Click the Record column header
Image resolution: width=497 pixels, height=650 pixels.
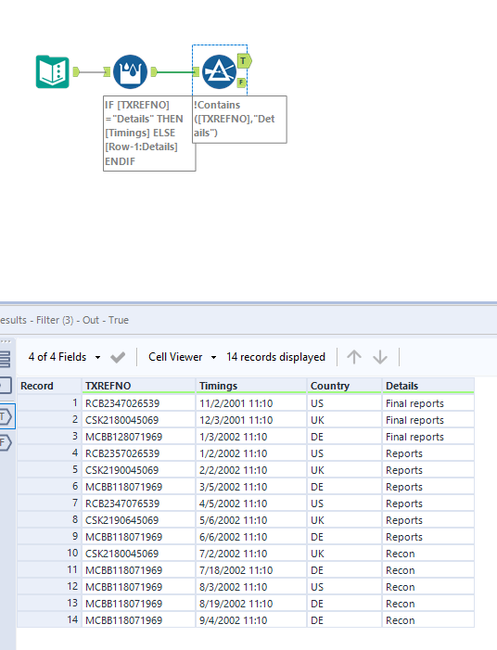point(49,386)
